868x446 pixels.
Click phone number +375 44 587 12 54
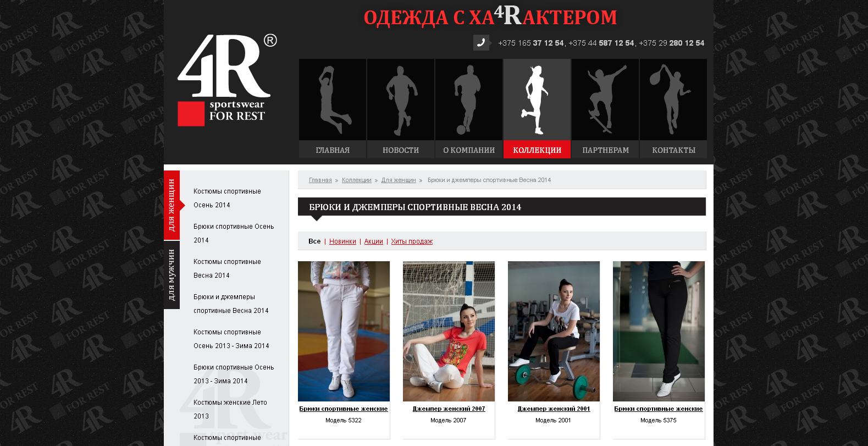601,43
